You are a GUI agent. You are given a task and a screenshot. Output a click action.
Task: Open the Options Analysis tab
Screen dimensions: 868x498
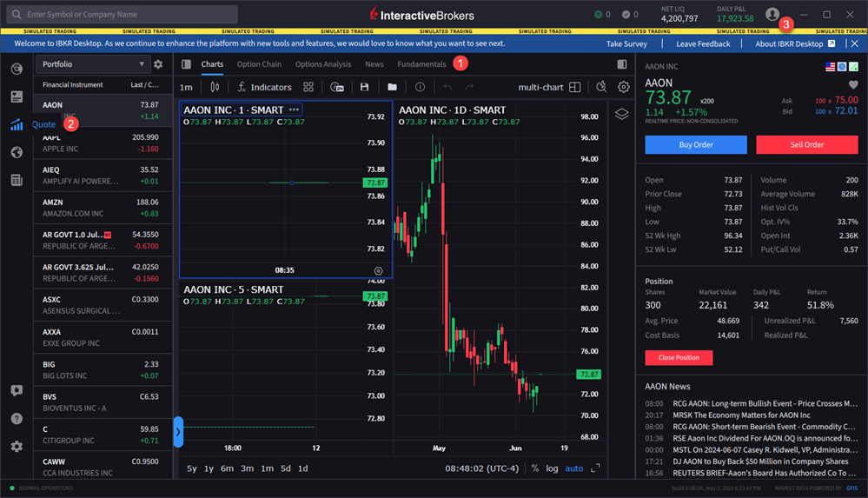(323, 64)
